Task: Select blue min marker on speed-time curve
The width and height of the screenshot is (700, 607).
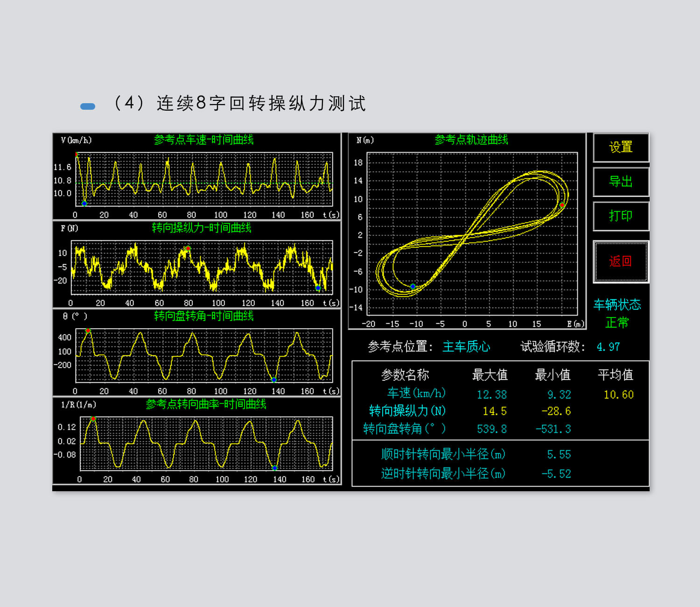Action: coord(84,204)
